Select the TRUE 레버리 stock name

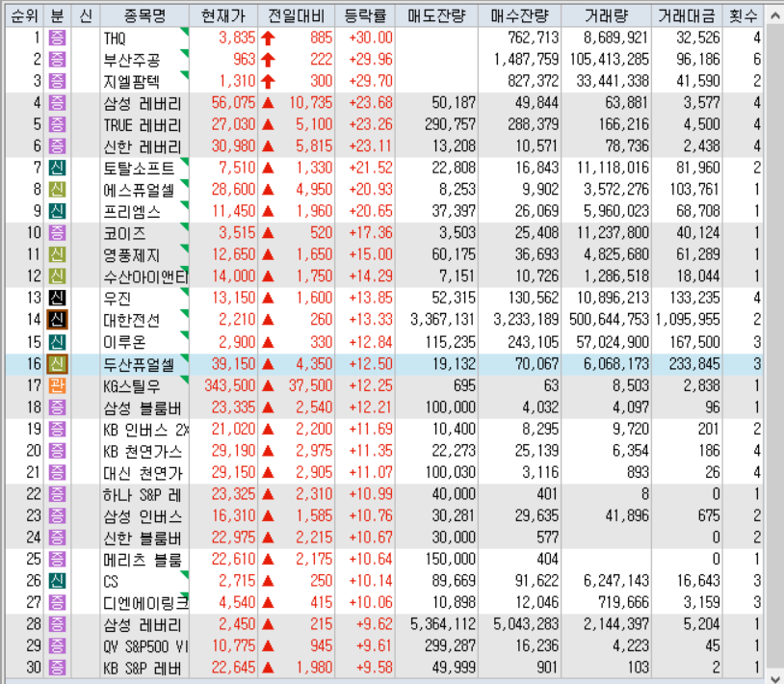(143, 125)
